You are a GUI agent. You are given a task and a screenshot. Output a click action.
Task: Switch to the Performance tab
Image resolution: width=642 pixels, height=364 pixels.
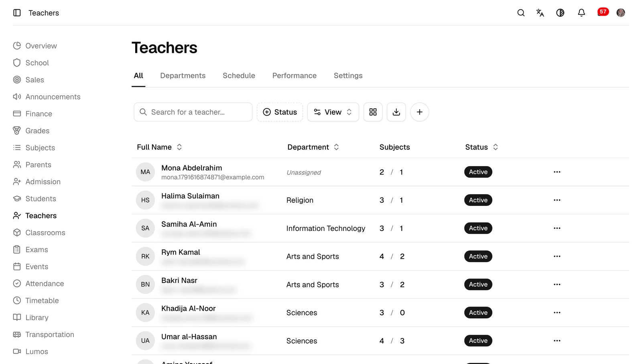[294, 75]
